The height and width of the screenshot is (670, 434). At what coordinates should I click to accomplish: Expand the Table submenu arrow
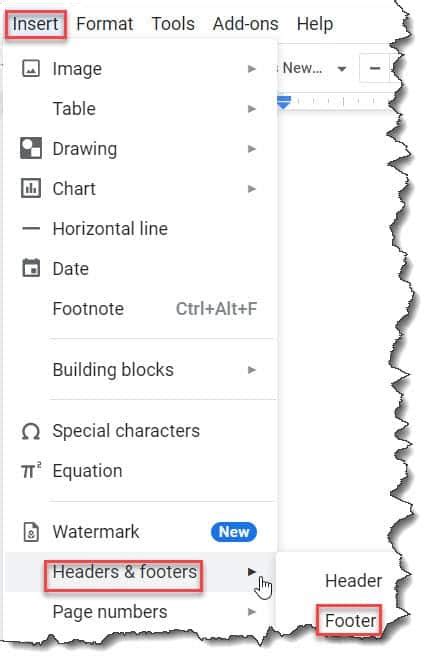pos(252,109)
